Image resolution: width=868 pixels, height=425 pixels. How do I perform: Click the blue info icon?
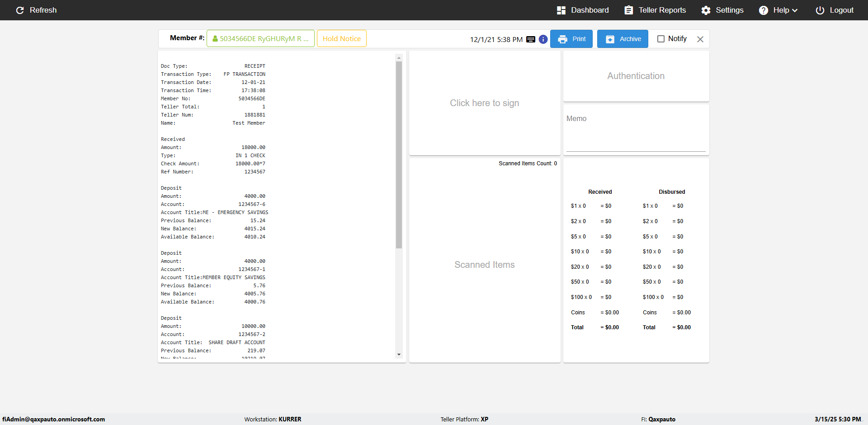[x=543, y=39]
